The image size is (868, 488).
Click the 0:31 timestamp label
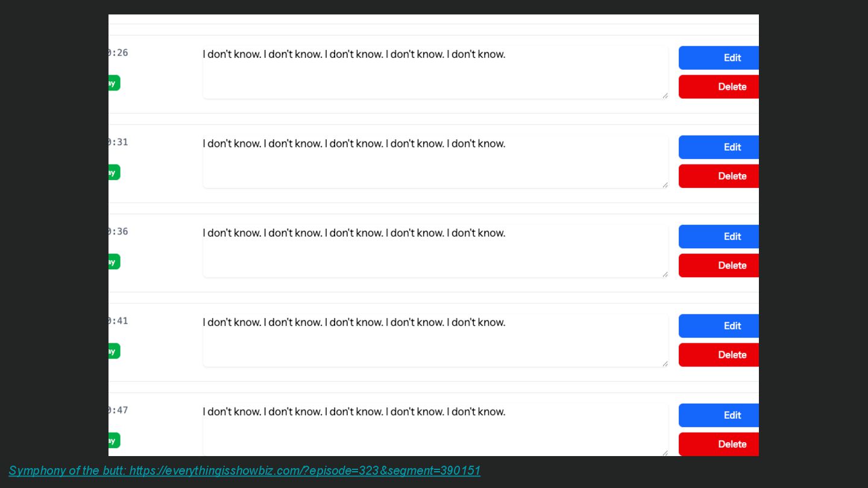[118, 142]
